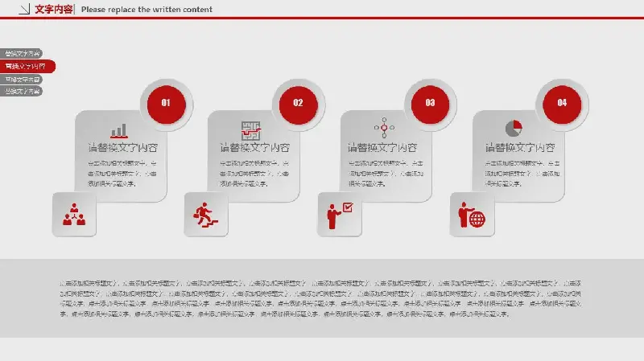
Task: Click the red circle numbered 04
Action: [x=562, y=103]
